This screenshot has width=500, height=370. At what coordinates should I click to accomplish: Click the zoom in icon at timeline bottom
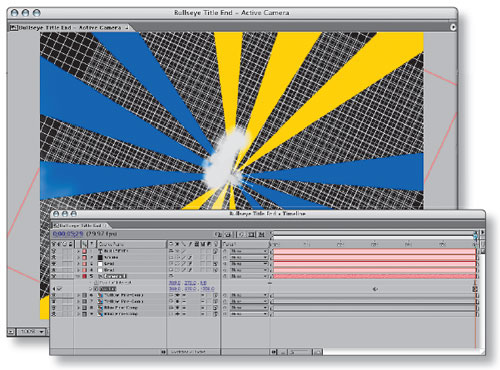point(318,352)
